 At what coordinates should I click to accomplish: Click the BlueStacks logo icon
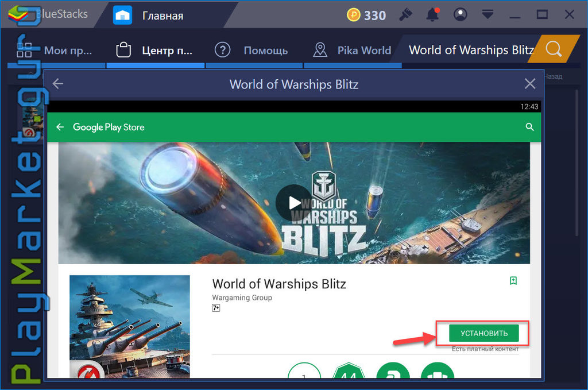[18, 14]
